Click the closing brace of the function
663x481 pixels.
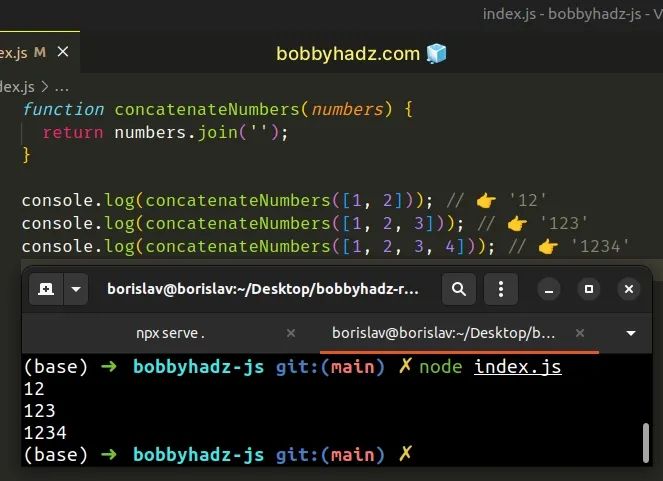click(26, 155)
